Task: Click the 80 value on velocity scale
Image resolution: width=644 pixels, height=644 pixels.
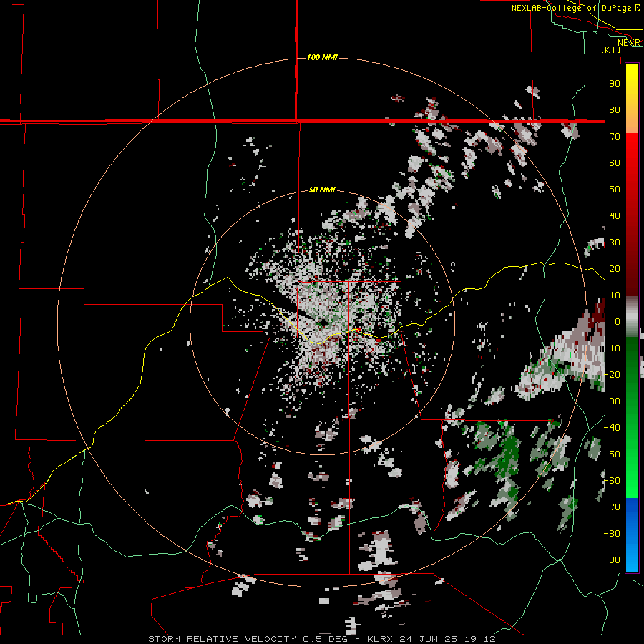Action: [615, 109]
